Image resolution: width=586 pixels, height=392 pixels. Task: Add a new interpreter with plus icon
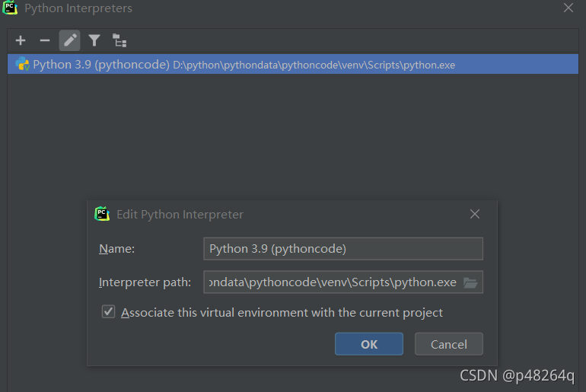coord(21,40)
